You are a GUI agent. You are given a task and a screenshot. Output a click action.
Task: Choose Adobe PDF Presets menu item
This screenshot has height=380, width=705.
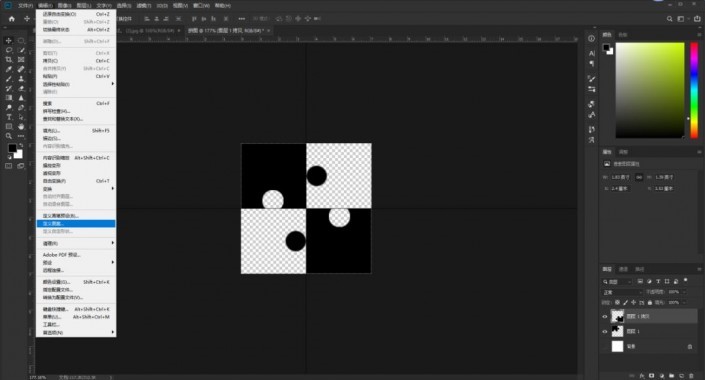point(76,255)
